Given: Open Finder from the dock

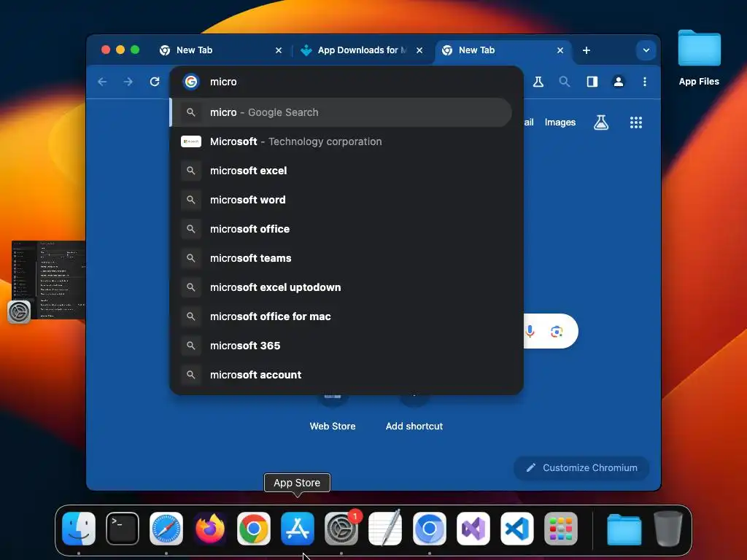Looking at the screenshot, I should coord(79,529).
